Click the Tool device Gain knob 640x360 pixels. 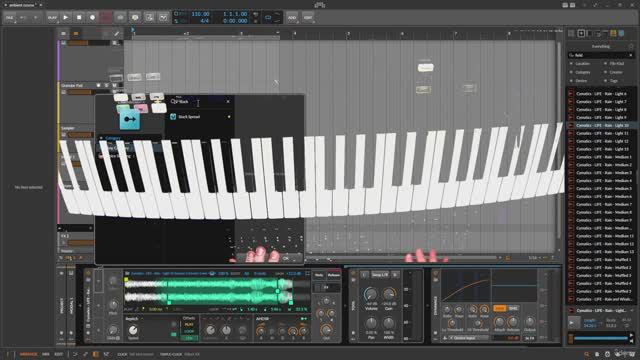click(x=389, y=294)
